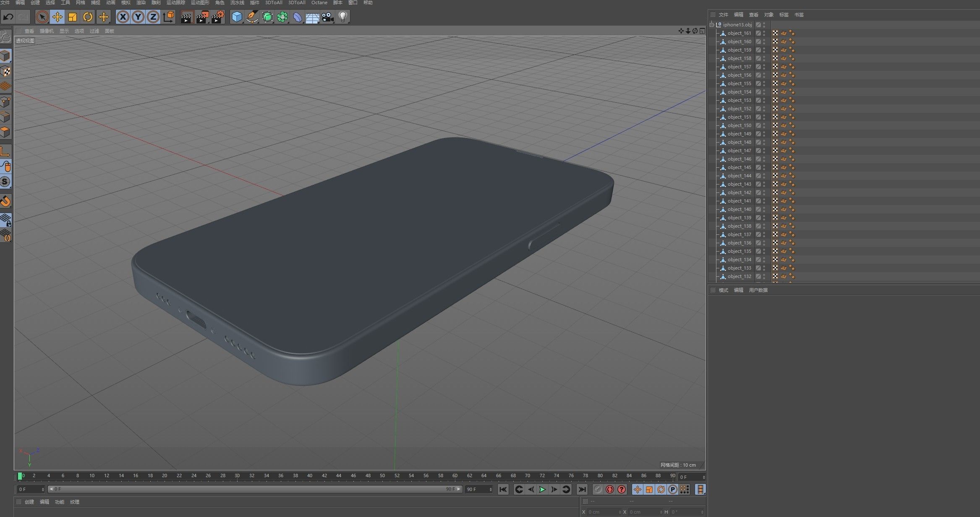Viewport: 980px width, 517px height.
Task: Open viewport 显示 menu
Action: (x=64, y=31)
